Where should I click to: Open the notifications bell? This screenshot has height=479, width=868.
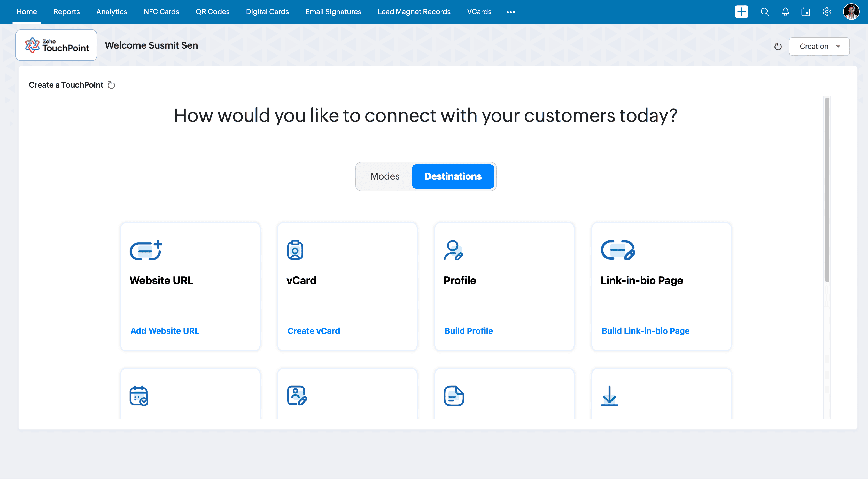coord(785,12)
